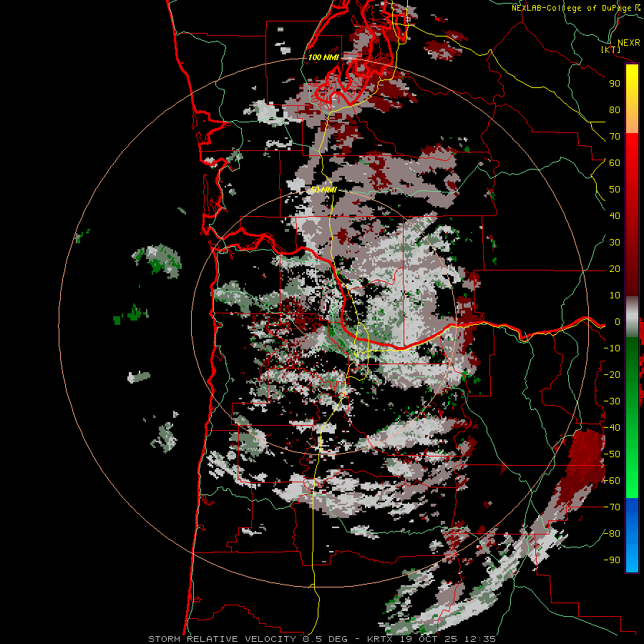
Task: Click the -70 value on the velocity scale
Action: click(612, 507)
